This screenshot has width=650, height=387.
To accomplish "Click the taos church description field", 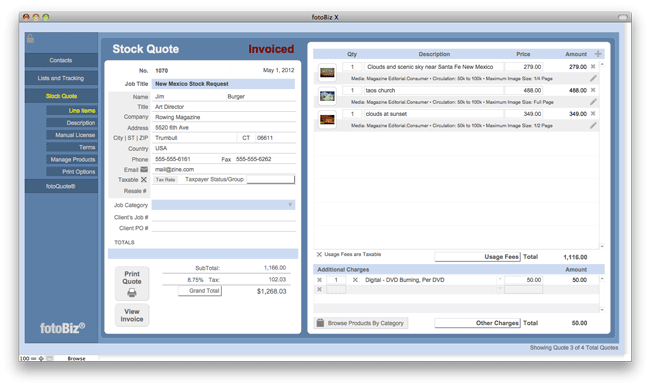I will point(434,90).
